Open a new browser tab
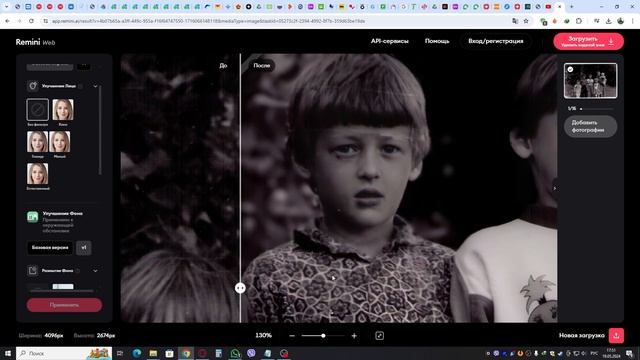640x360 pixels. [571, 7]
